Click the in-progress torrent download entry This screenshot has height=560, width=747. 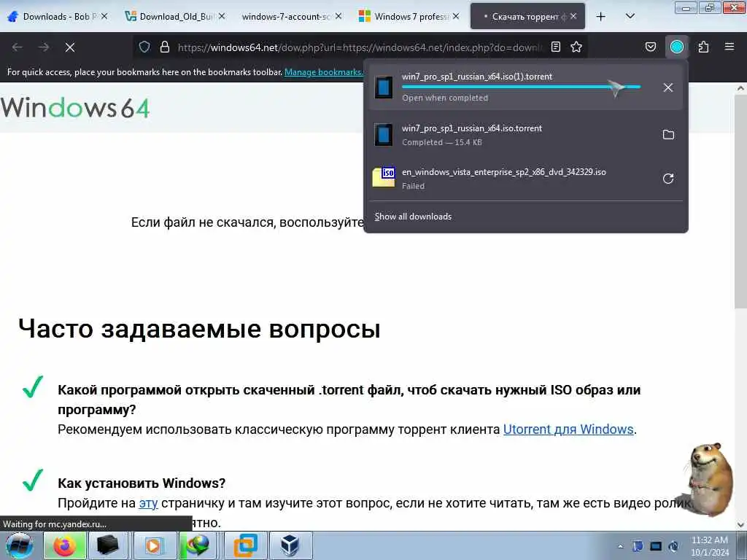pos(526,87)
